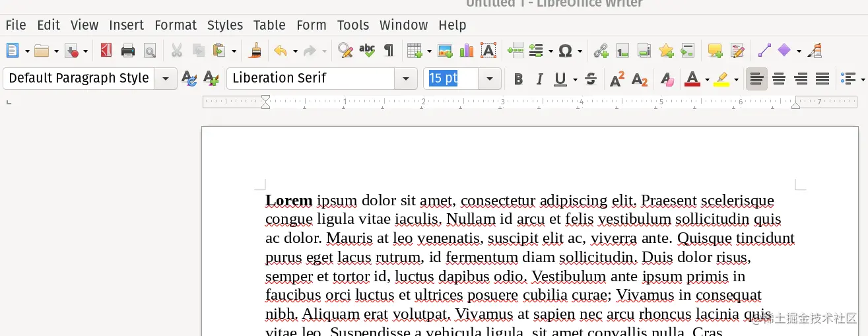This screenshot has width=868, height=336.
Task: Insert a footnote
Action: [622, 50]
